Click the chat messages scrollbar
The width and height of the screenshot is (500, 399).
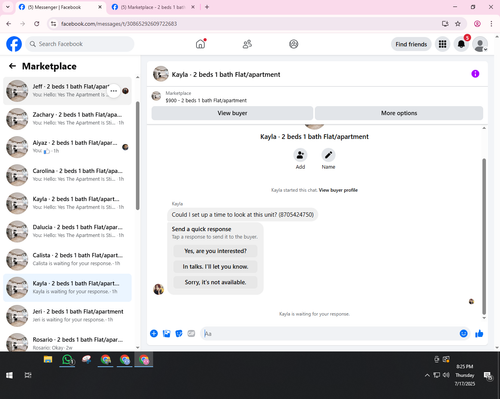pos(484,237)
